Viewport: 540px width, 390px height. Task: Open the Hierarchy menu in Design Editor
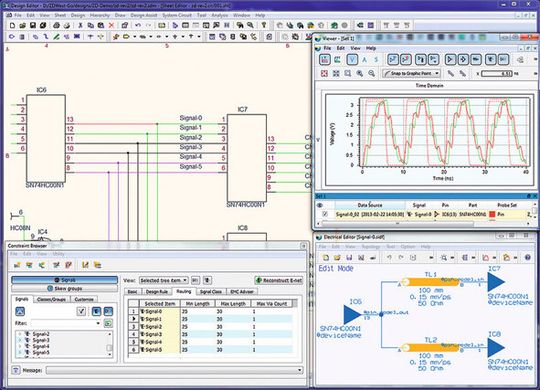(x=100, y=15)
